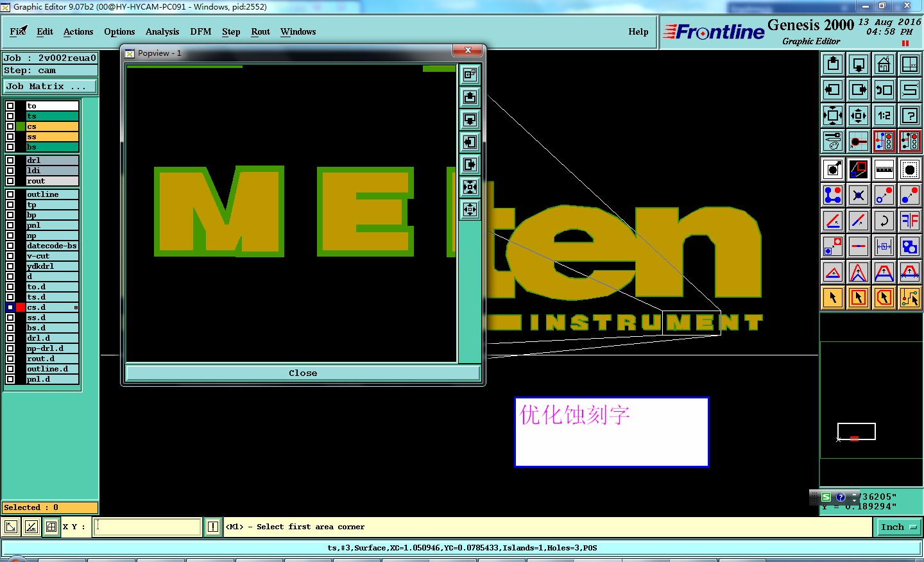Select the polygon selection arrow tool
The width and height of the screenshot is (924, 562).
(884, 298)
